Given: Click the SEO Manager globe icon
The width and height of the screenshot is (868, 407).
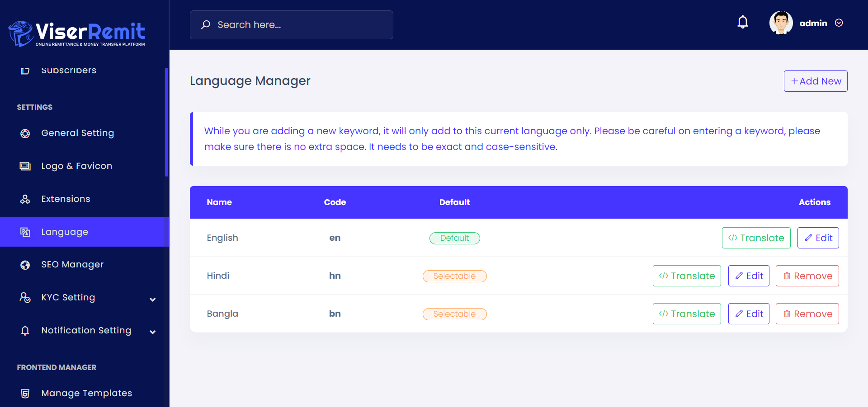Looking at the screenshot, I should pos(25,265).
